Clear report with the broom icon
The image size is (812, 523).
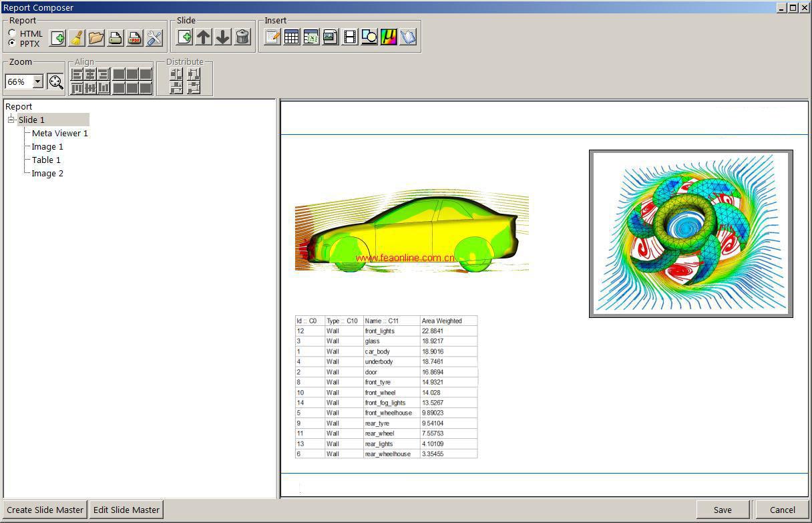click(77, 38)
